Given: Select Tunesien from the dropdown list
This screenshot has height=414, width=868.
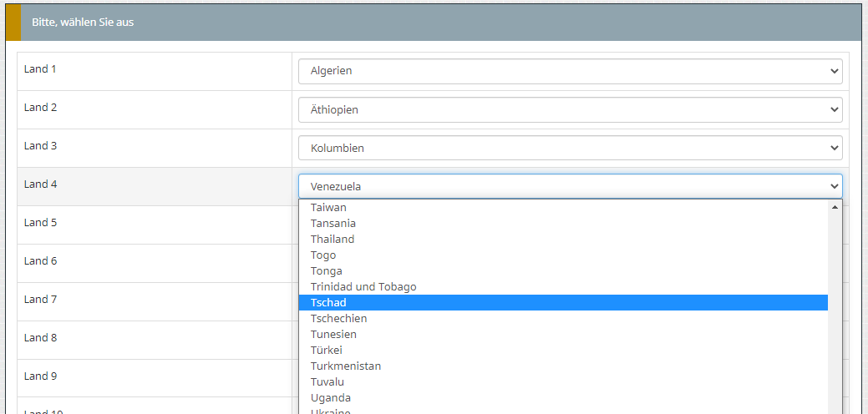Looking at the screenshot, I should pyautogui.click(x=332, y=334).
